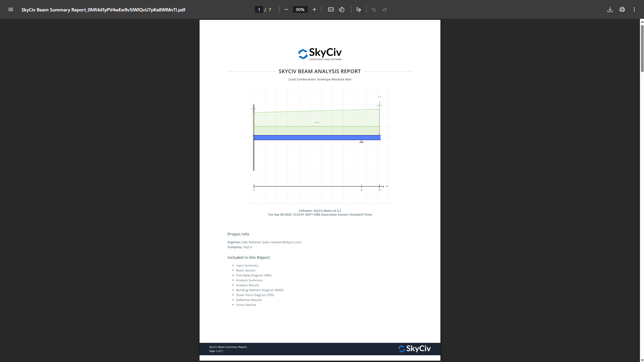This screenshot has height=362, width=644.
Task: Click the Load Combination subtitle text
Action: click(x=320, y=79)
